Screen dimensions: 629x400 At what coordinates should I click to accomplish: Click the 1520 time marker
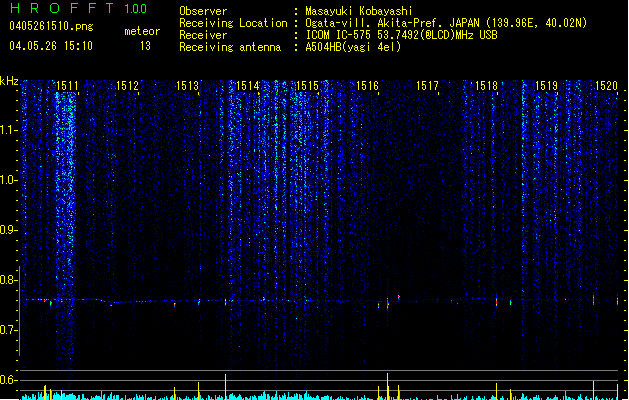tap(606, 85)
